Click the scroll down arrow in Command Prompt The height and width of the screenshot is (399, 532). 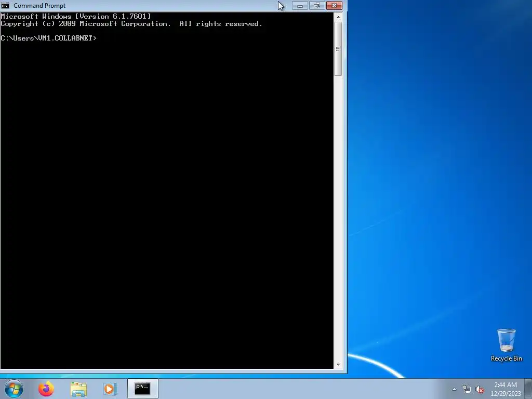[x=338, y=365]
